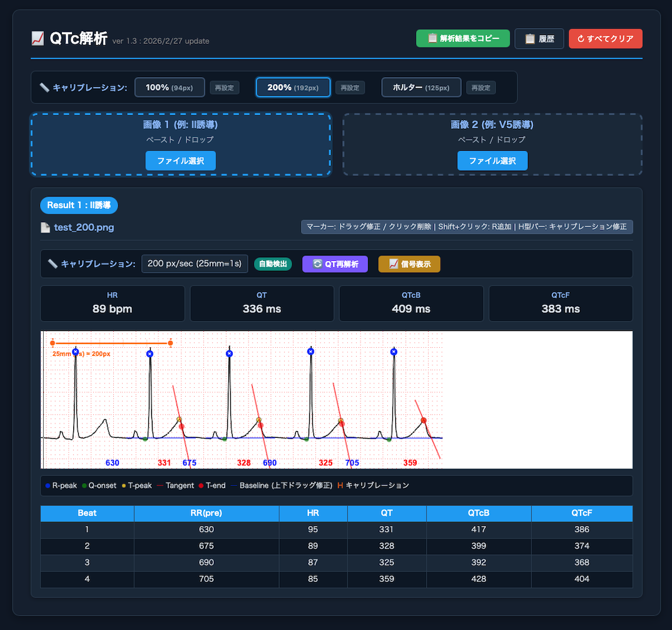Viewport: 672px width, 630px height.
Task: Click the 解析結果をコピー copy button
Action: (x=463, y=39)
